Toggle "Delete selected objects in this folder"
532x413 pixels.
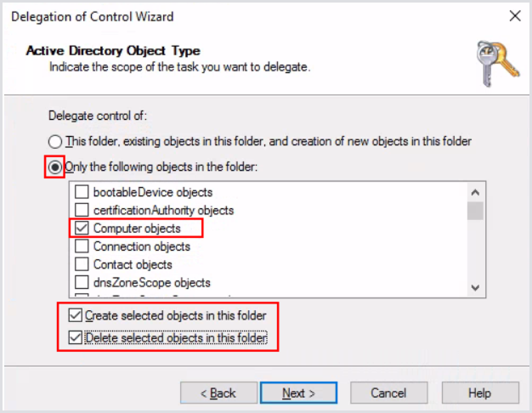point(76,338)
